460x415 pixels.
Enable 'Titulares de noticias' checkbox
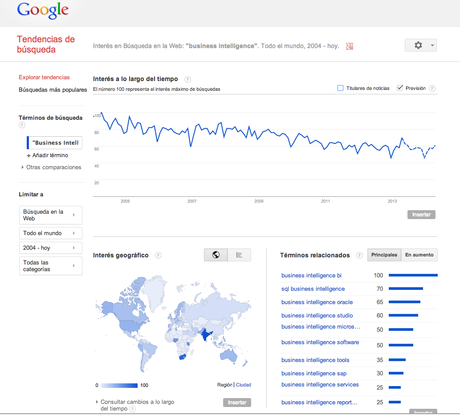pyautogui.click(x=340, y=88)
